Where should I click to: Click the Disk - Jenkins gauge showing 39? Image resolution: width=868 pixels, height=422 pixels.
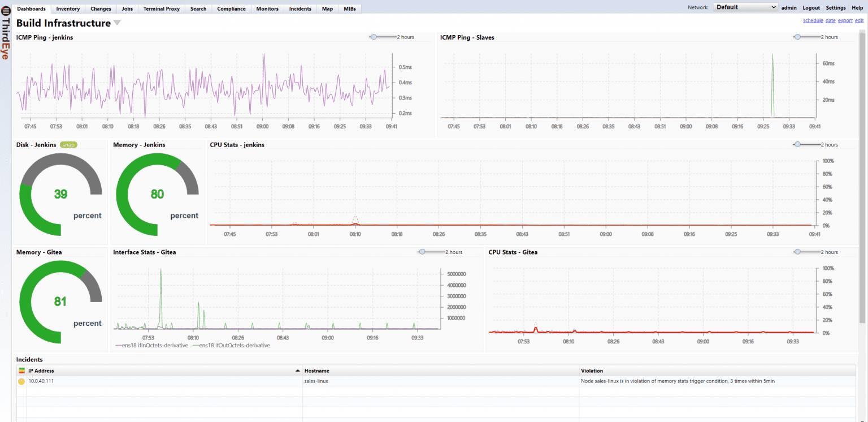click(x=60, y=194)
